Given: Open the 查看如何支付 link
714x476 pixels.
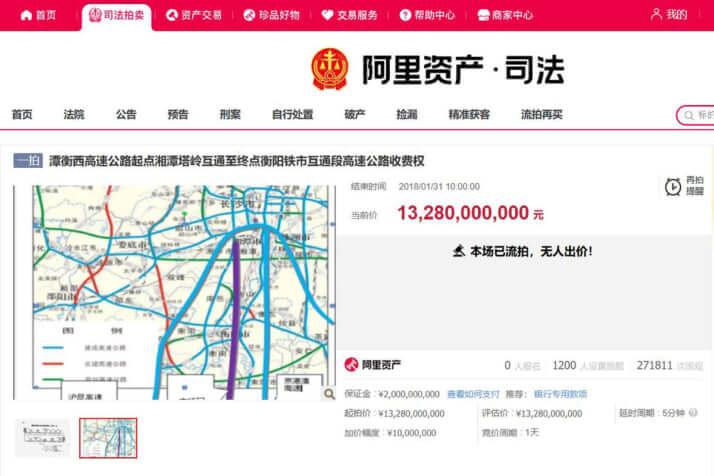Looking at the screenshot, I should coord(473,394).
